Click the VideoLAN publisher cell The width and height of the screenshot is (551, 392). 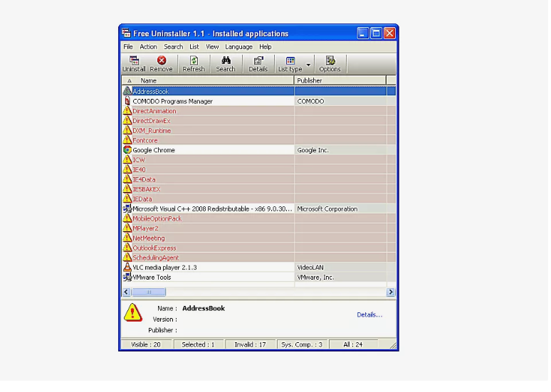coord(340,267)
